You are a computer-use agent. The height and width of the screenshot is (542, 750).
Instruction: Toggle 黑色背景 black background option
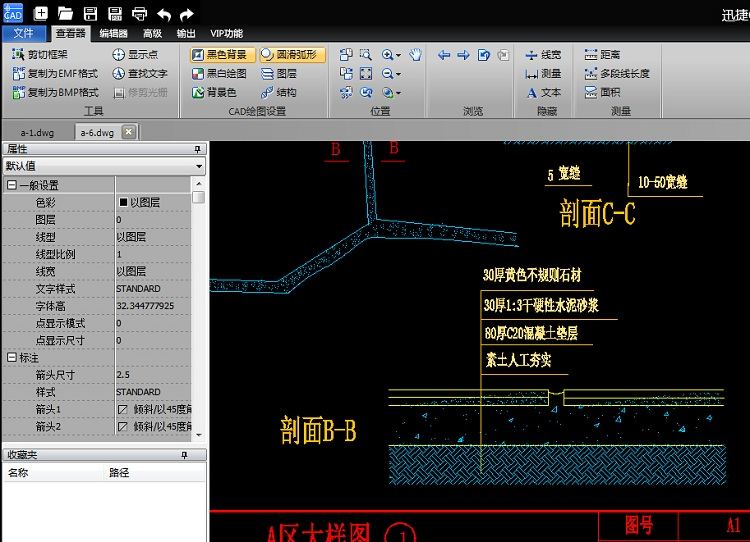click(221, 55)
